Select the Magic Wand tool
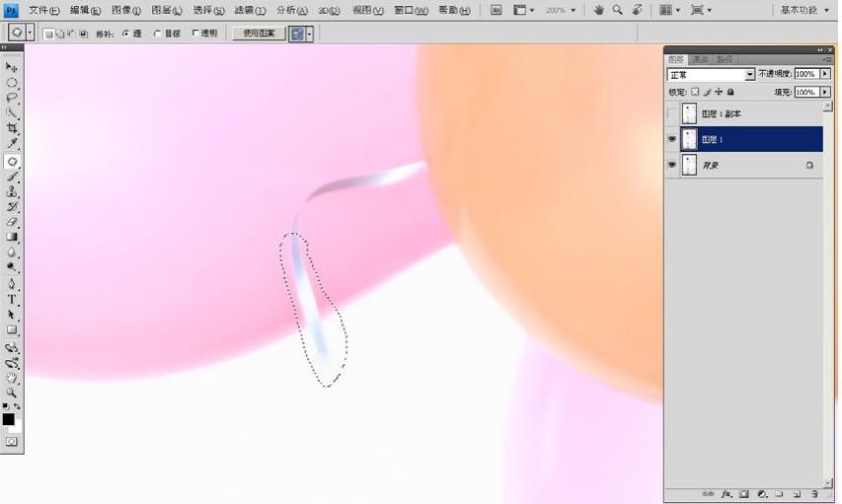This screenshot has width=842, height=504. tap(11, 113)
